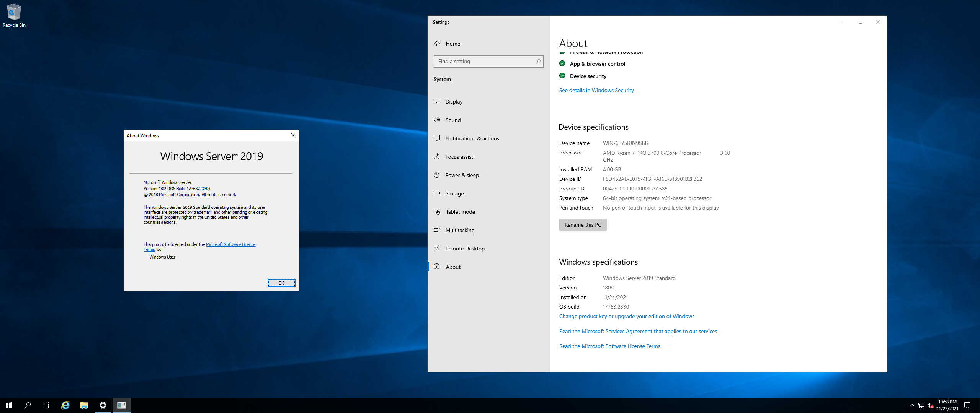980x413 pixels.
Task: Click the Device specifications heading
Action: pyautogui.click(x=593, y=127)
